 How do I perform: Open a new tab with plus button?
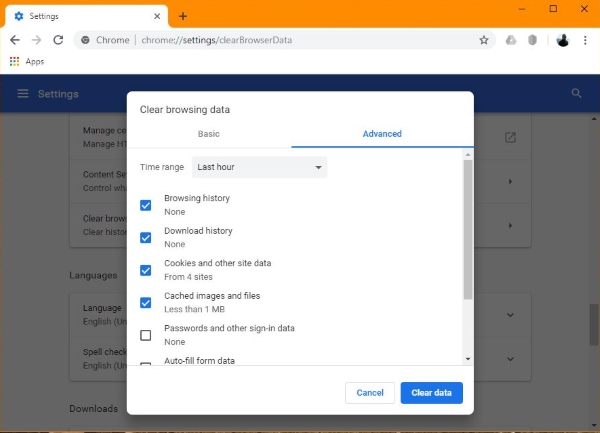[x=183, y=15]
